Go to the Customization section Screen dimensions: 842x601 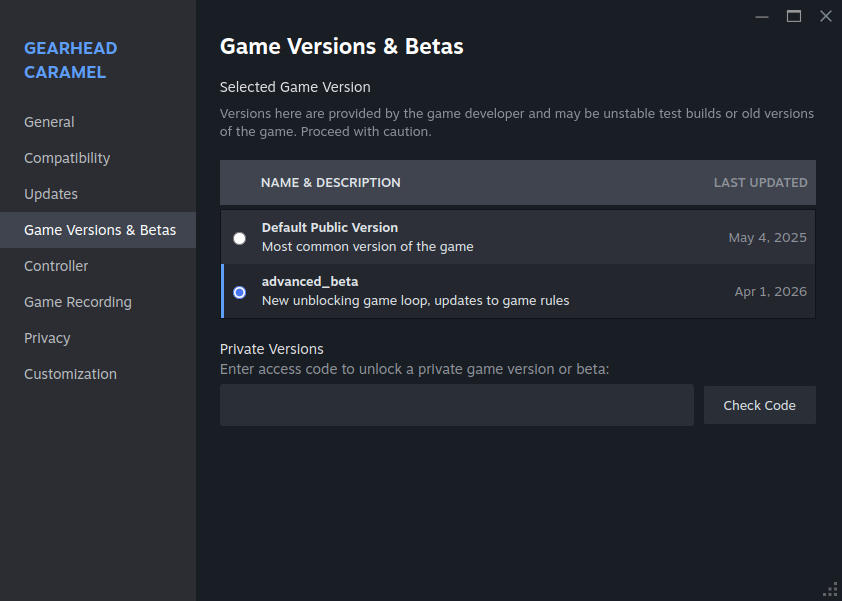(70, 374)
